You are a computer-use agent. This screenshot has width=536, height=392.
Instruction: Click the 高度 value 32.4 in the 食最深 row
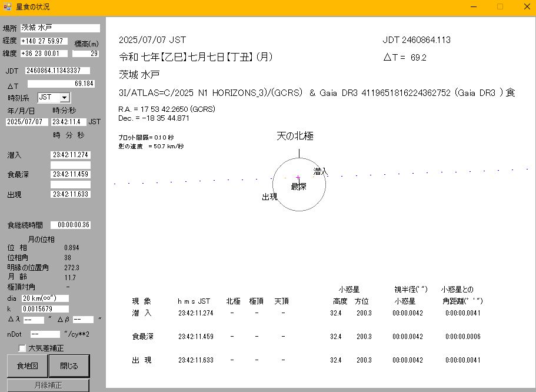(x=336, y=337)
